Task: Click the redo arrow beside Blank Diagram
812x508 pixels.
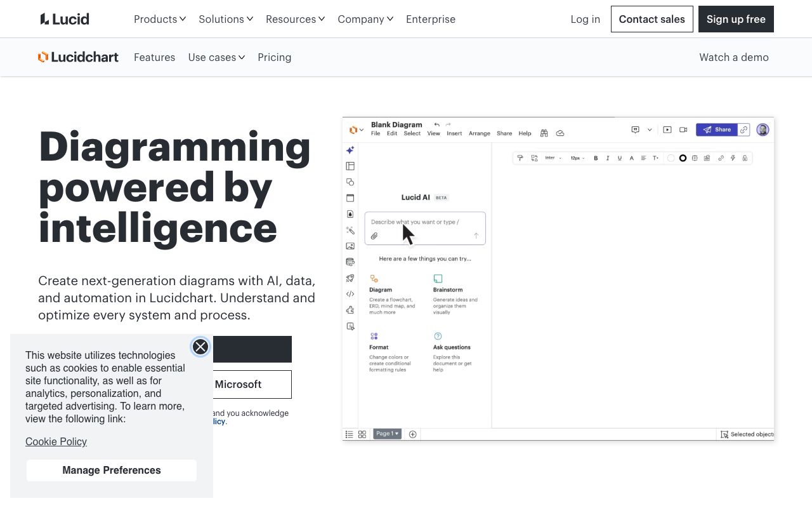Action: tap(449, 124)
